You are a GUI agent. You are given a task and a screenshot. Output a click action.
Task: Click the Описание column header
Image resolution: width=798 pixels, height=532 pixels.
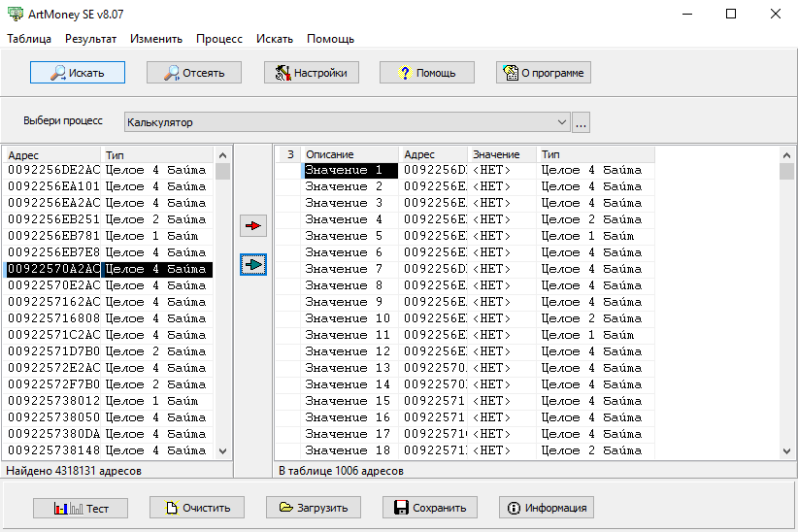point(349,154)
